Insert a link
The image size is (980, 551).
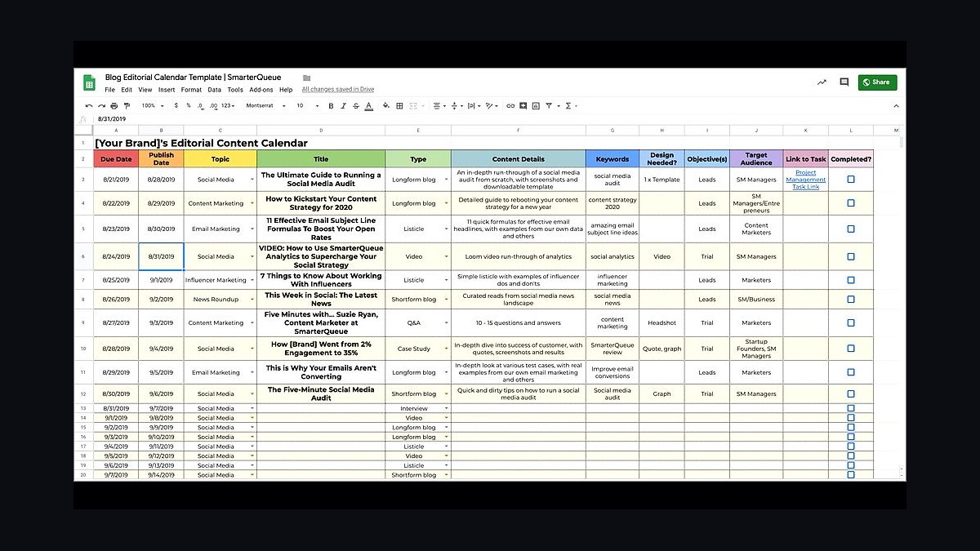(x=510, y=105)
